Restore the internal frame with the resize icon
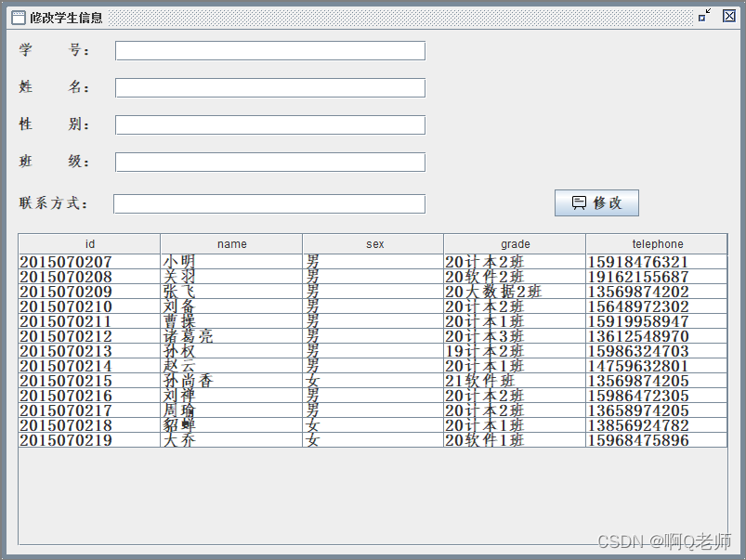 coord(704,16)
